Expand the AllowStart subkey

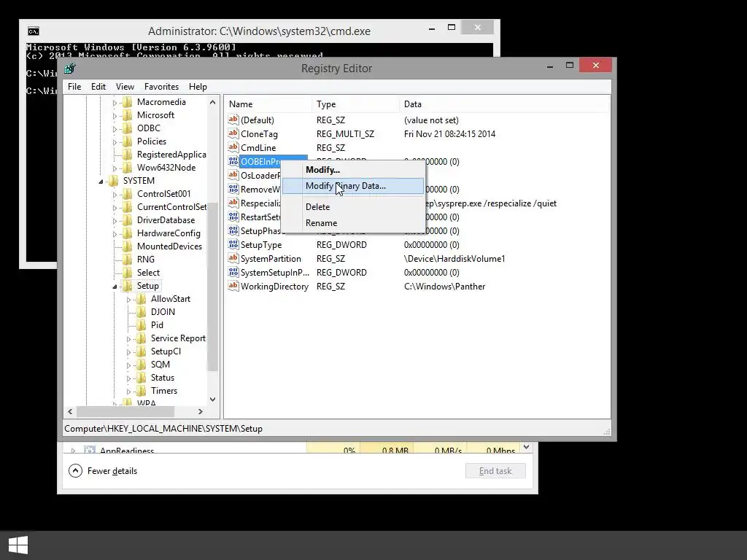[128, 300]
